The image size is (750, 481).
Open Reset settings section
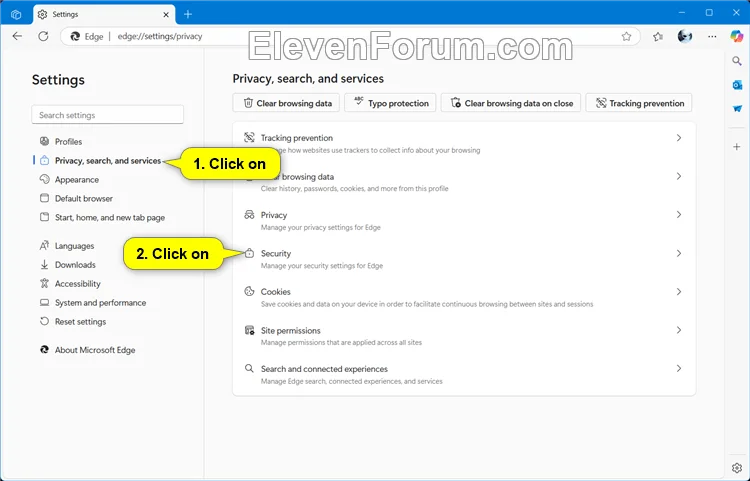tap(80, 322)
